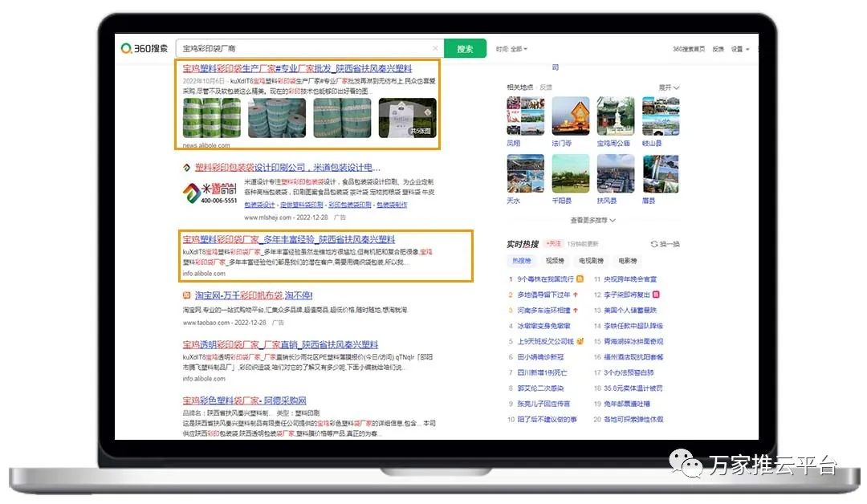Open the 设置 settings dropdown
The image size is (867, 504).
[739, 49]
